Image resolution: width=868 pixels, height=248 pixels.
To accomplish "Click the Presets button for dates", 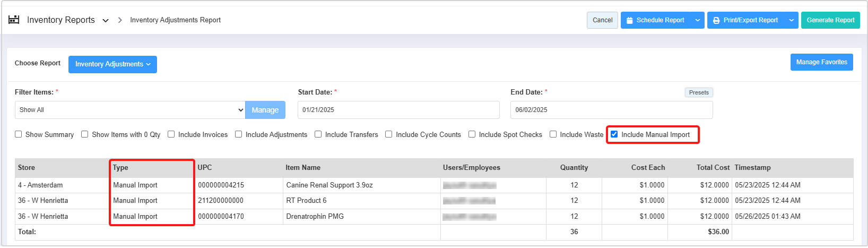I will (x=698, y=92).
